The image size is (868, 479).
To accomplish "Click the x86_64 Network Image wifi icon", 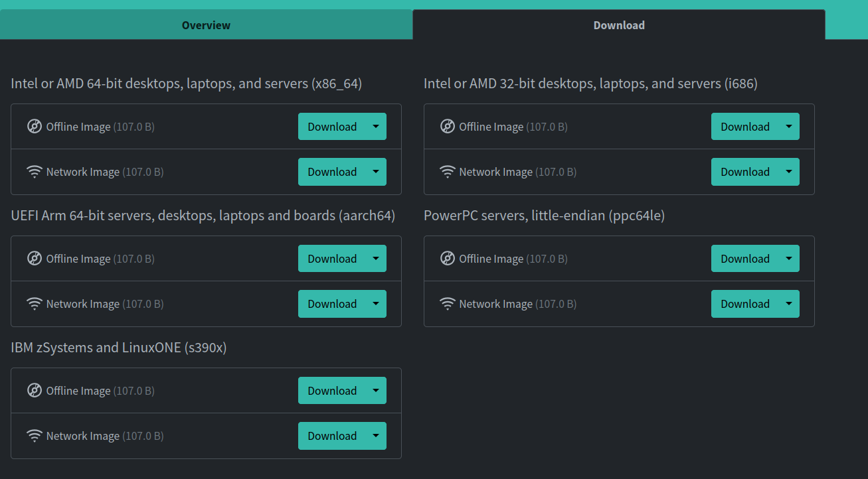I will coord(35,172).
